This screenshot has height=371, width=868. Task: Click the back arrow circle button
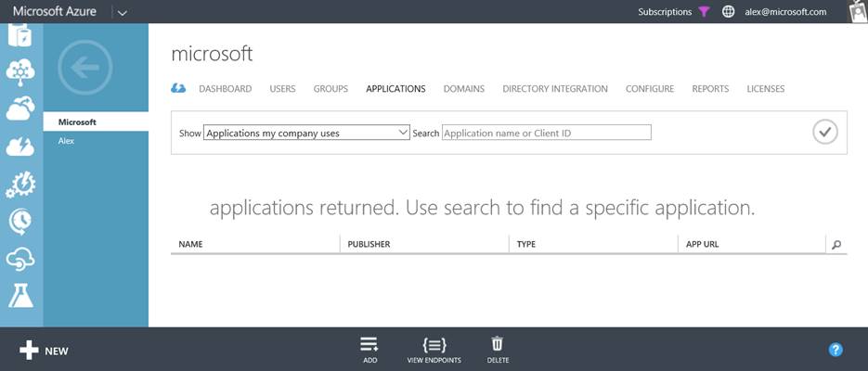click(84, 68)
